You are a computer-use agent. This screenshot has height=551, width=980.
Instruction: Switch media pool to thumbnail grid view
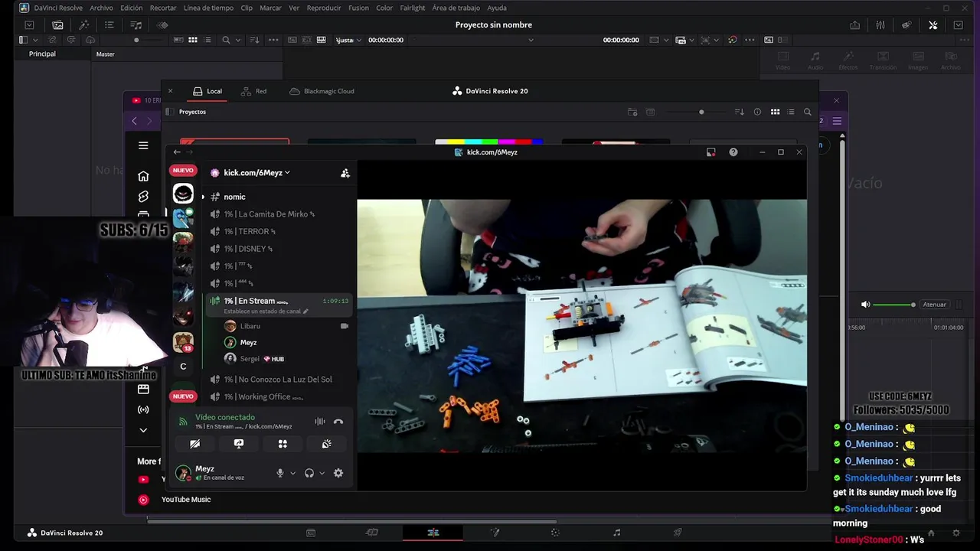pyautogui.click(x=193, y=40)
